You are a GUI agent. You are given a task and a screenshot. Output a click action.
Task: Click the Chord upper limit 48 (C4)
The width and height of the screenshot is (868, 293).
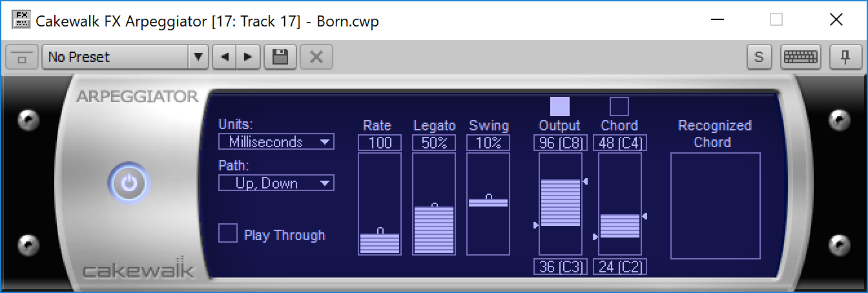pos(620,143)
